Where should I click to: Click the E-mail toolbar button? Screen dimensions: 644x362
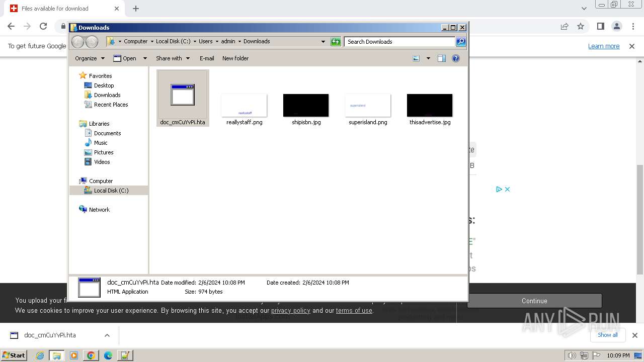207,58
